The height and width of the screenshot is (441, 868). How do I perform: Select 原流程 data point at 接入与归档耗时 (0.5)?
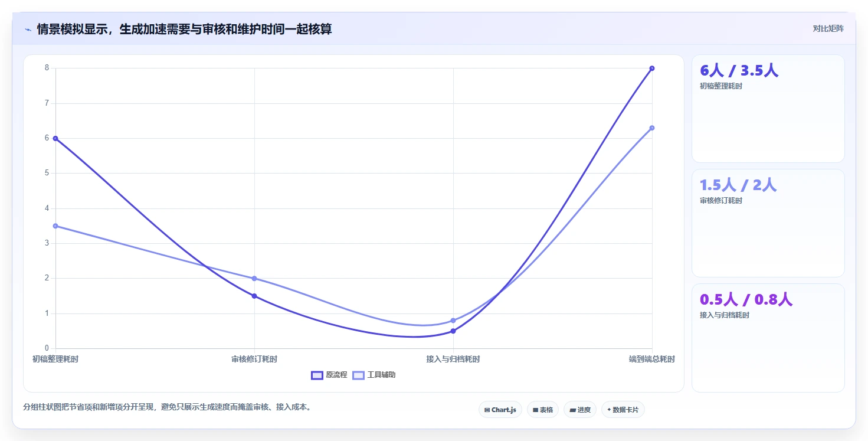453,331
